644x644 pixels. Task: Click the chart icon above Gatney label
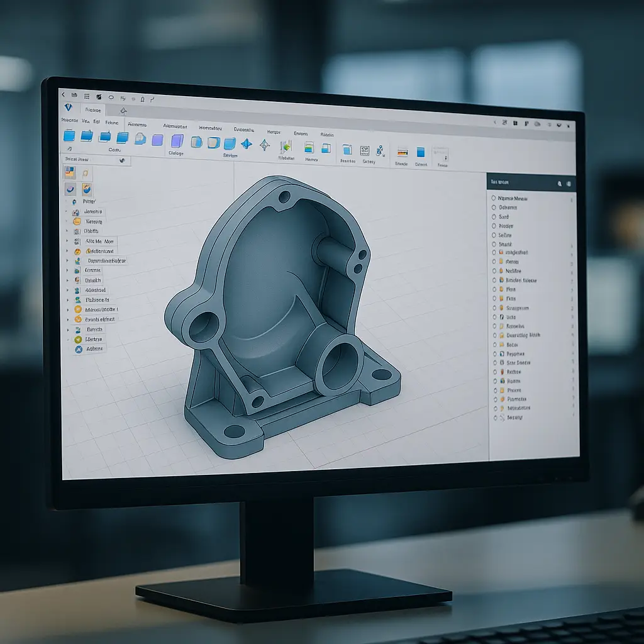click(365, 150)
